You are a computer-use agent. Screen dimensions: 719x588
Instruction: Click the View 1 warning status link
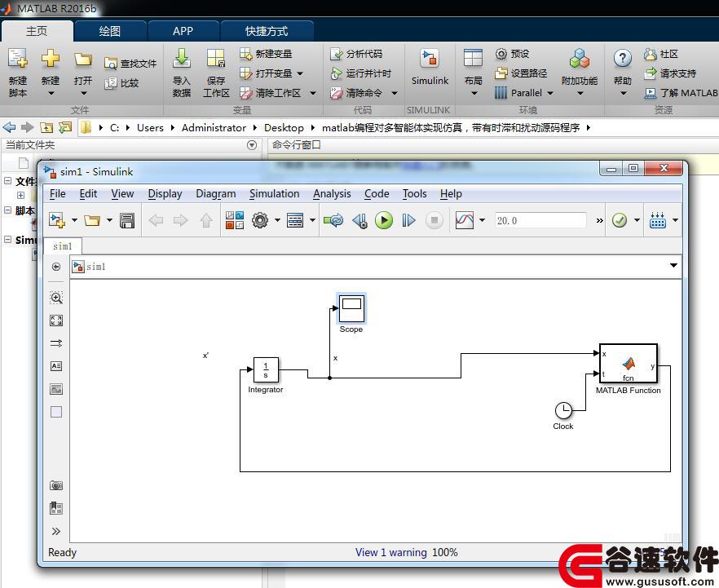click(390, 553)
